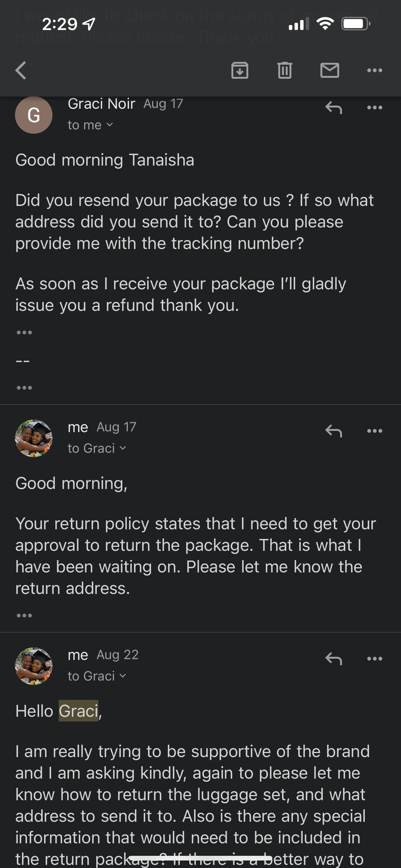Tap the Graci Noir sender name
This screenshot has height=868, width=401.
pyautogui.click(x=101, y=104)
